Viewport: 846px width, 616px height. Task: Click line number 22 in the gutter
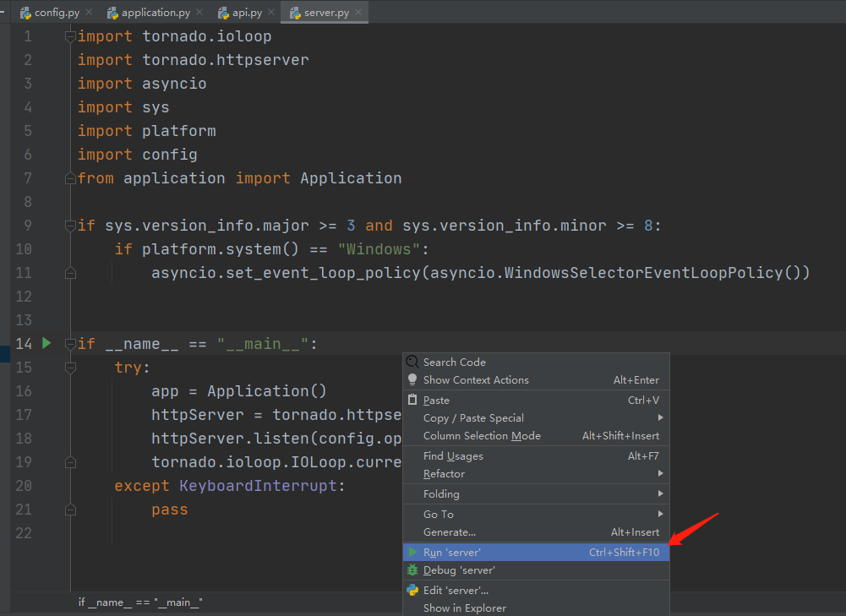tap(24, 533)
